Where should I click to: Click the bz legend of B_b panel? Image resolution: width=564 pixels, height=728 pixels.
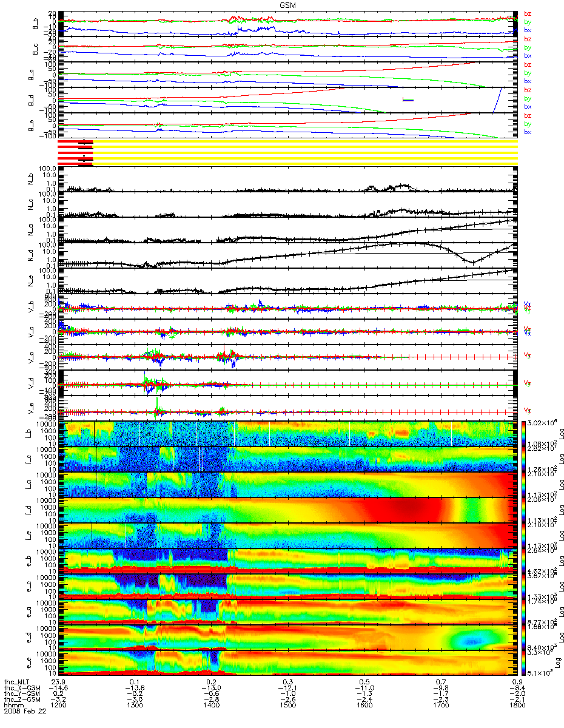point(528,13)
